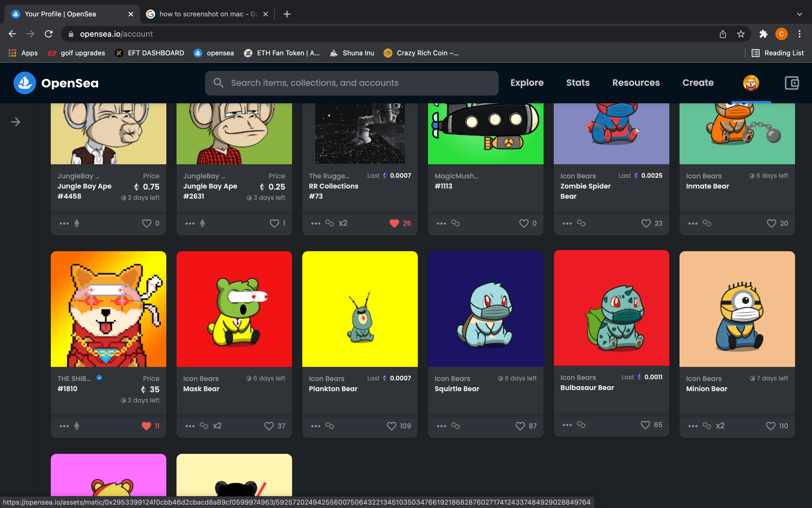812x508 pixels.
Task: Open the wallet icon in the header
Action: pyautogui.click(x=792, y=83)
